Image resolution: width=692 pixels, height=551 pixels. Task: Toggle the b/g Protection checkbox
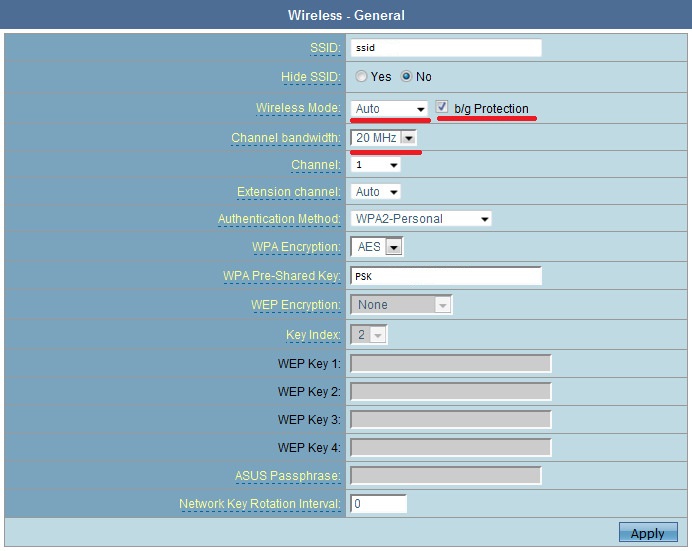point(442,107)
